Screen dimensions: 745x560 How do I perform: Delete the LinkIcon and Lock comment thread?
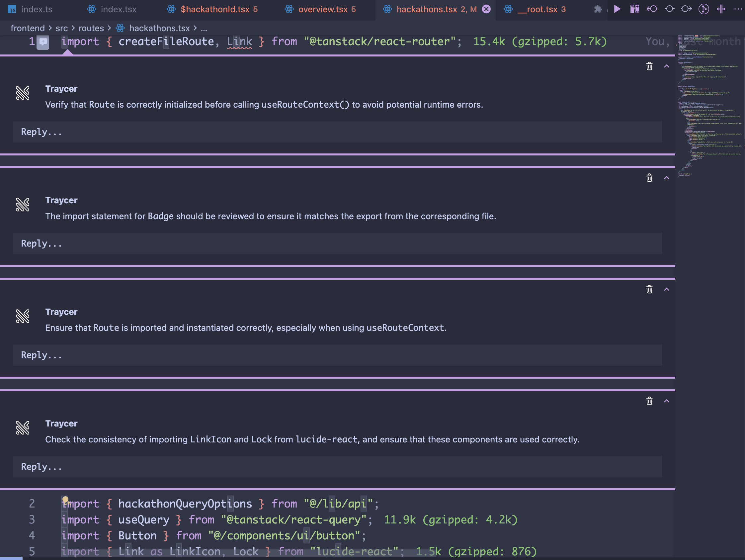(x=649, y=401)
